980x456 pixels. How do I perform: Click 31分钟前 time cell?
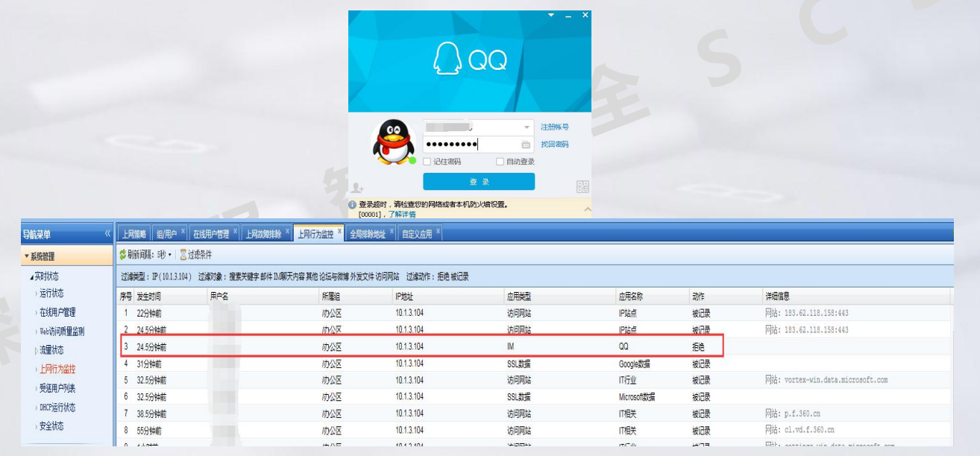(149, 364)
